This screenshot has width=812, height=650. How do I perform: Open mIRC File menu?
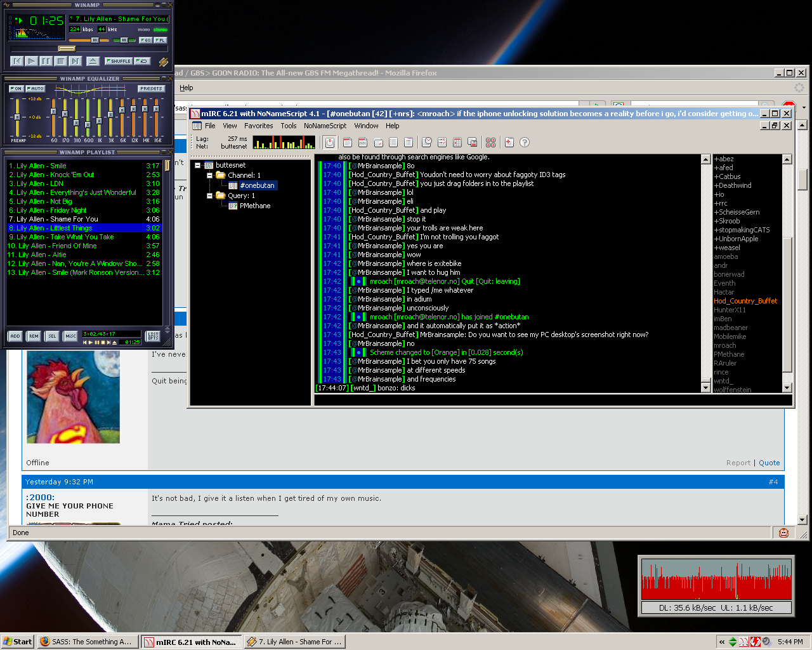210,126
